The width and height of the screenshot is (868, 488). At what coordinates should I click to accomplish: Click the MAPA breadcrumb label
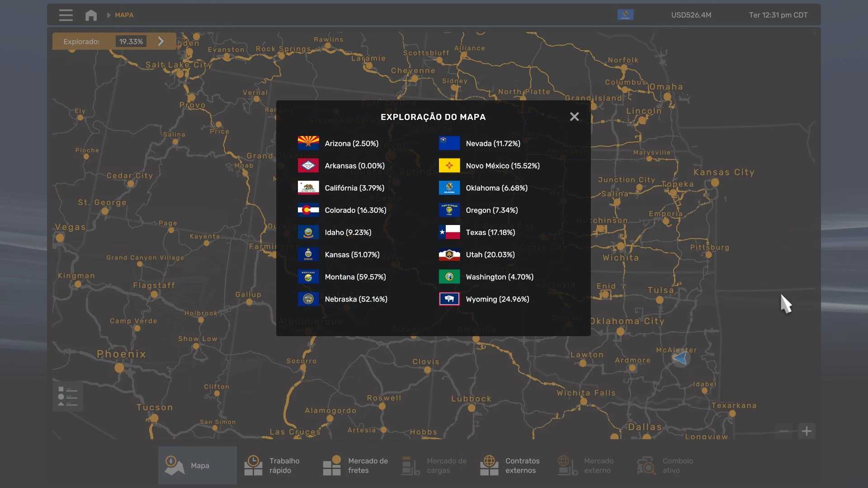click(x=124, y=15)
